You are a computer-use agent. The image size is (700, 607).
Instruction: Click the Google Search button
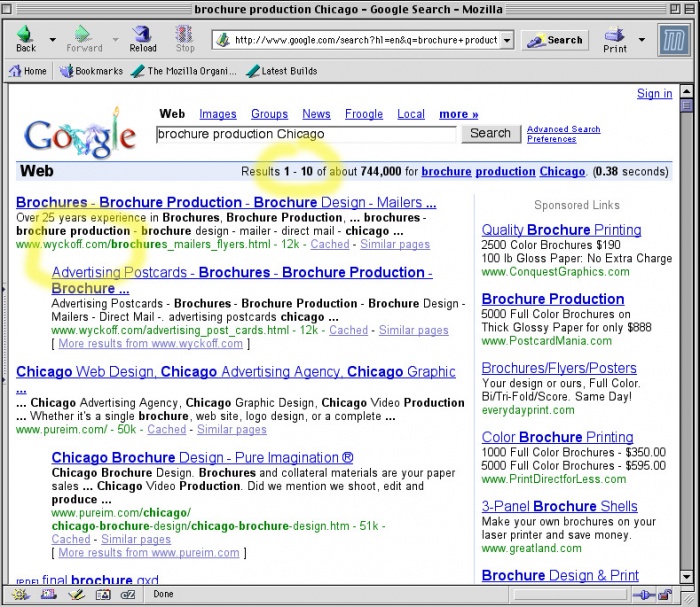(490, 133)
